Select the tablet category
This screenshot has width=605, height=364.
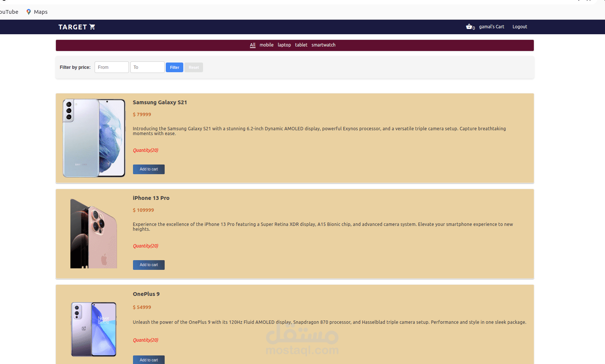(301, 45)
